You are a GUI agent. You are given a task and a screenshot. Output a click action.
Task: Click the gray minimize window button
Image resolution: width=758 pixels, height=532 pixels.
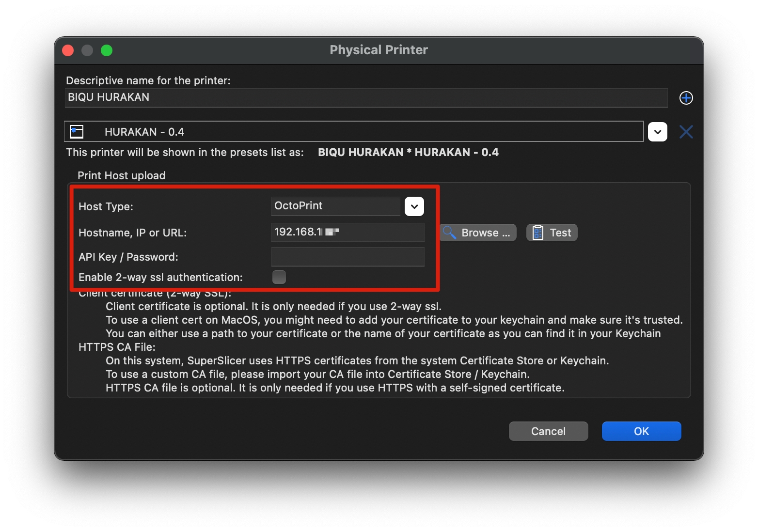87,50
